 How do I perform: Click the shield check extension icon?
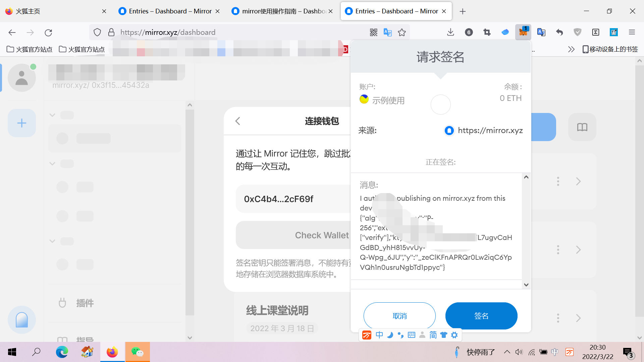(578, 32)
